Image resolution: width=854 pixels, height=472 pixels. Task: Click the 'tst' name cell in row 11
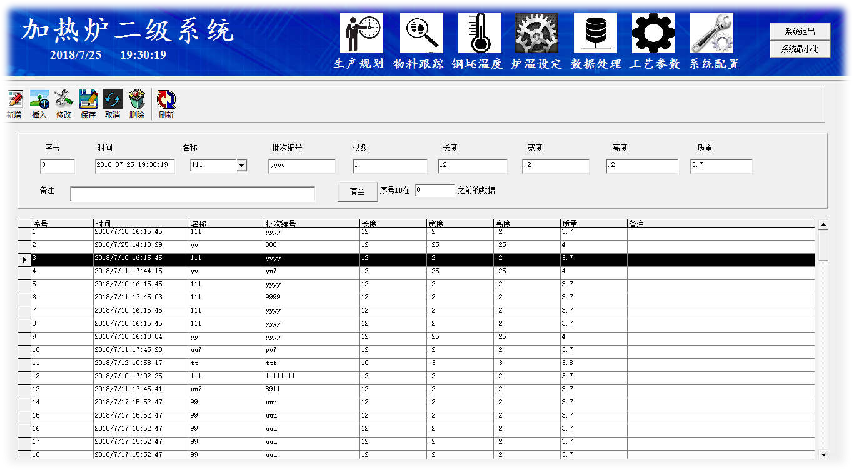pos(227,363)
